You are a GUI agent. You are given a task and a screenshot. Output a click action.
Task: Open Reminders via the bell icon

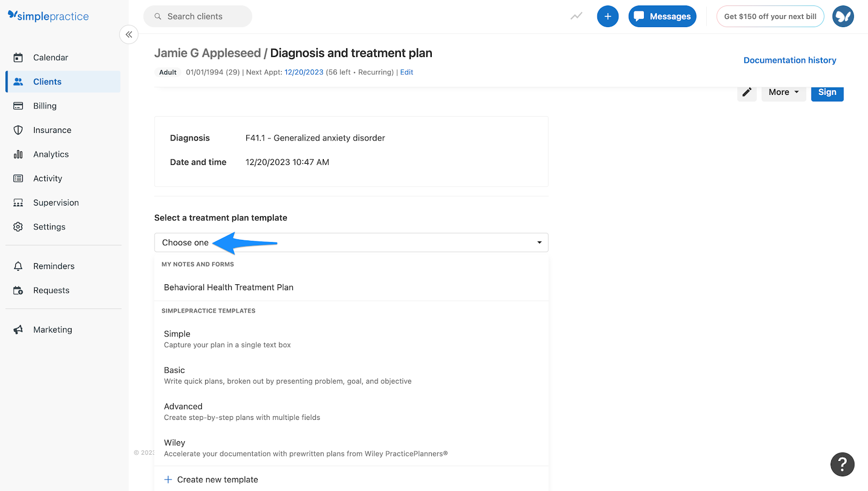click(54, 266)
